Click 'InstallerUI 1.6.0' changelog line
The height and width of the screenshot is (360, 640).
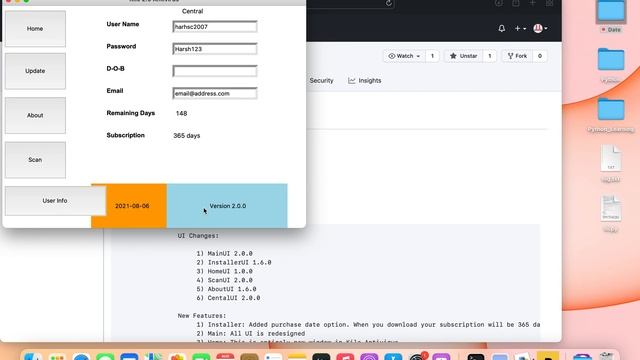coord(233,262)
